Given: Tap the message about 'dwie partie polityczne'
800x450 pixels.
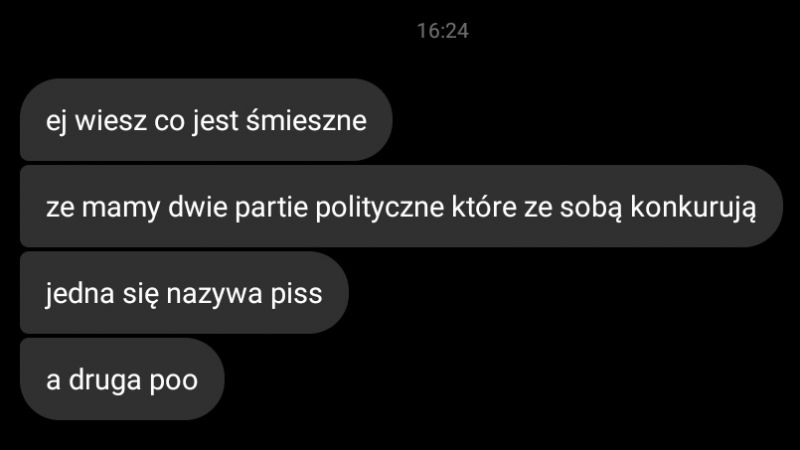Looking at the screenshot, I should tap(401, 206).
